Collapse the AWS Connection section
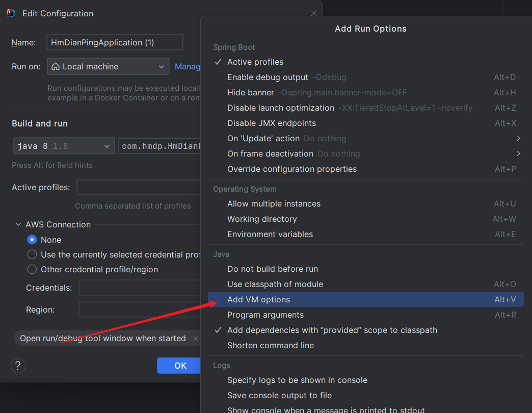The height and width of the screenshot is (413, 532). click(x=18, y=225)
